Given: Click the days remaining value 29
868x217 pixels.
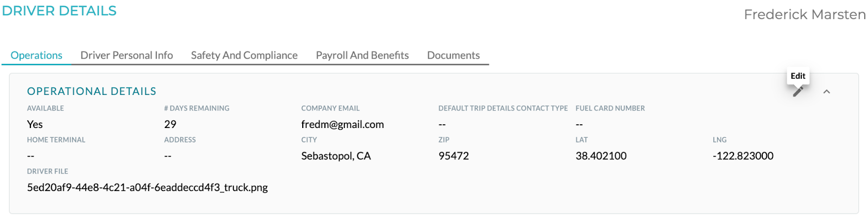Looking at the screenshot, I should coord(170,125).
